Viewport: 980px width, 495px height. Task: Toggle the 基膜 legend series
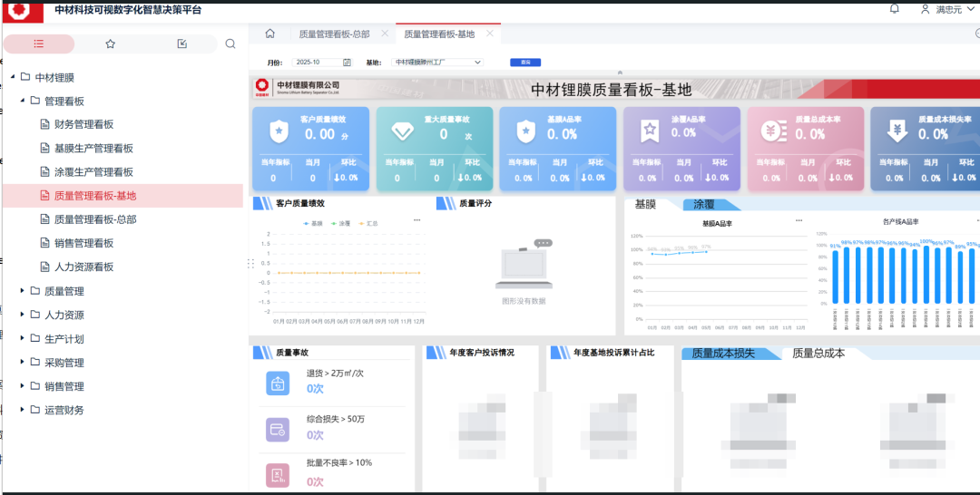click(313, 223)
